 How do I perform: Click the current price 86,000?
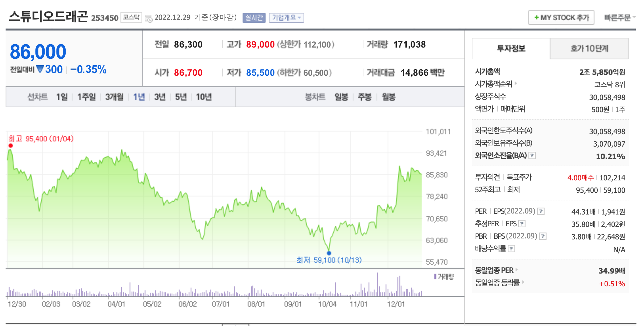point(38,52)
